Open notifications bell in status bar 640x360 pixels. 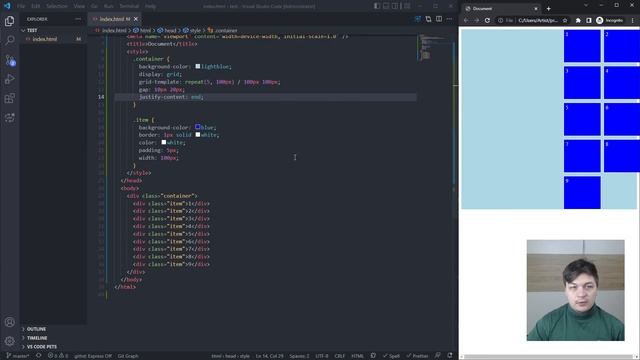[x=449, y=356]
